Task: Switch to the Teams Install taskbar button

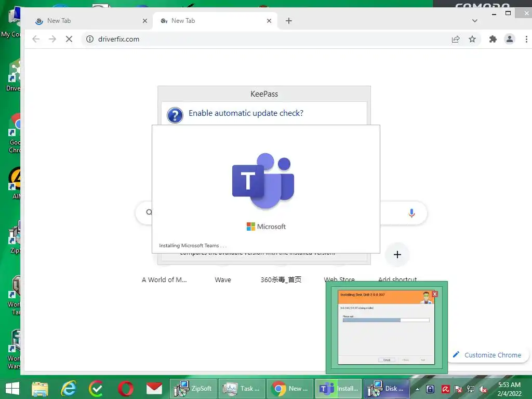Action: [338, 389]
